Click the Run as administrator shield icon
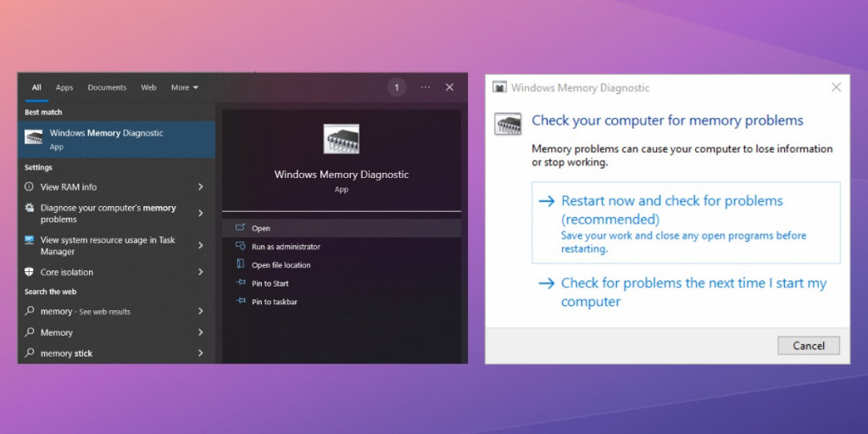Image resolution: width=868 pixels, height=434 pixels. 240,246
